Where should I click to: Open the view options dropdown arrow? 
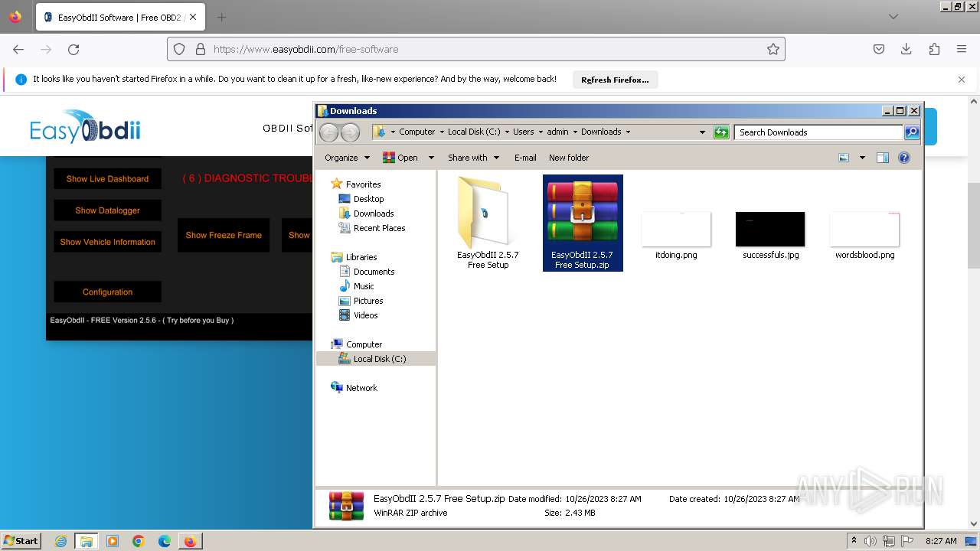862,158
